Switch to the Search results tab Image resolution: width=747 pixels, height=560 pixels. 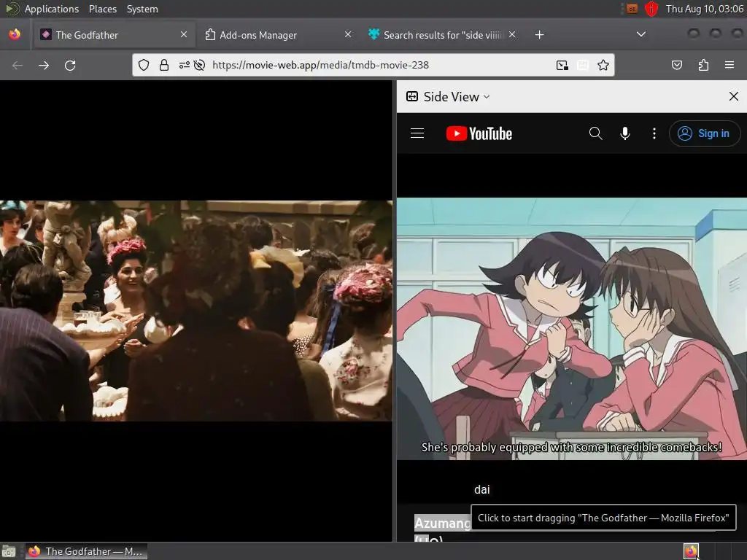441,35
